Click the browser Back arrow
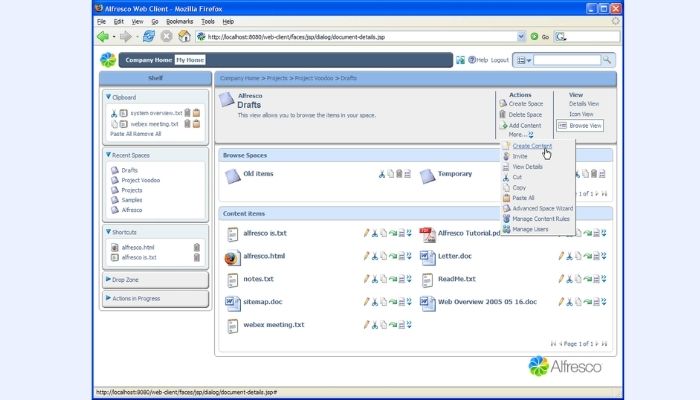Viewport: 700px width, 400px height. click(x=103, y=37)
